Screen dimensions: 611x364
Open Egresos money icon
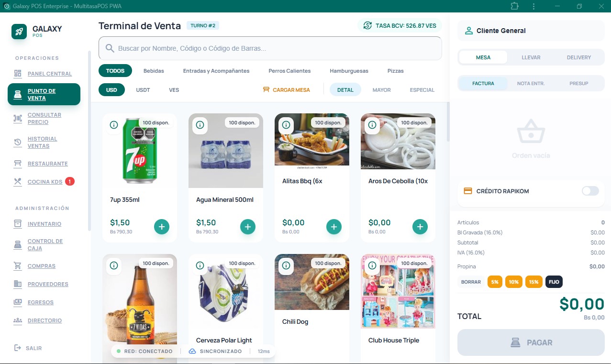(18, 302)
